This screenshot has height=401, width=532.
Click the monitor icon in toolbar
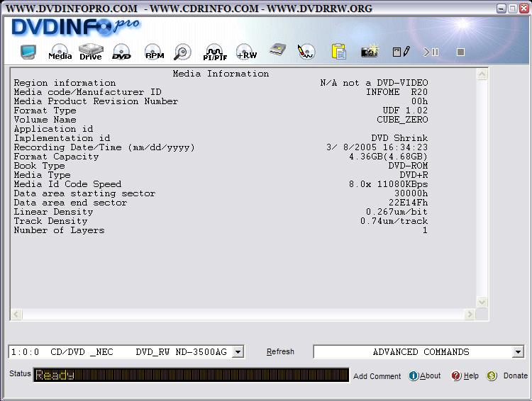click(28, 52)
